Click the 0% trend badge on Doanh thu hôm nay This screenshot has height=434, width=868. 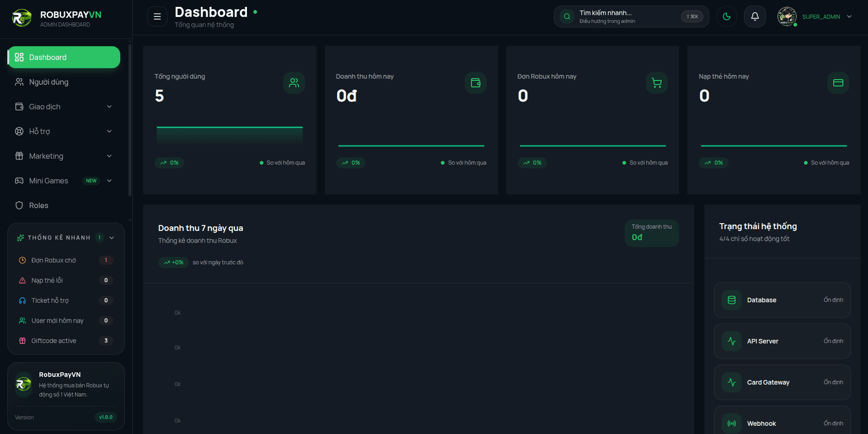coord(351,163)
